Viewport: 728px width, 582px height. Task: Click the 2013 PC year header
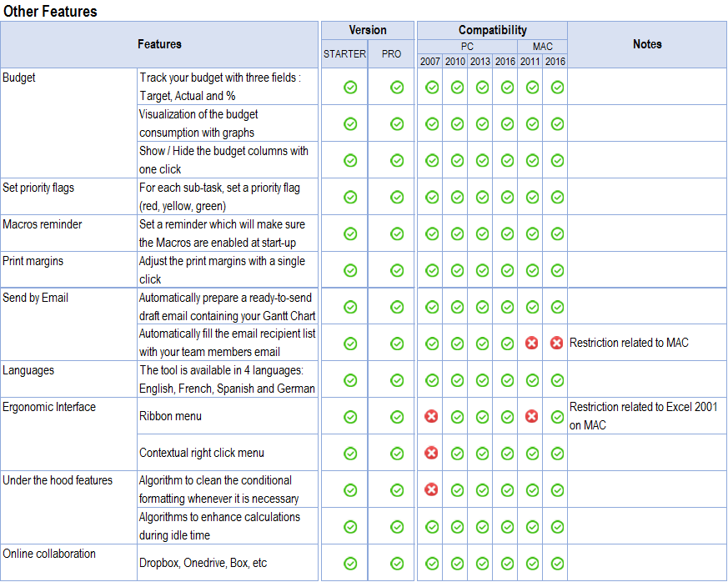tap(480, 61)
